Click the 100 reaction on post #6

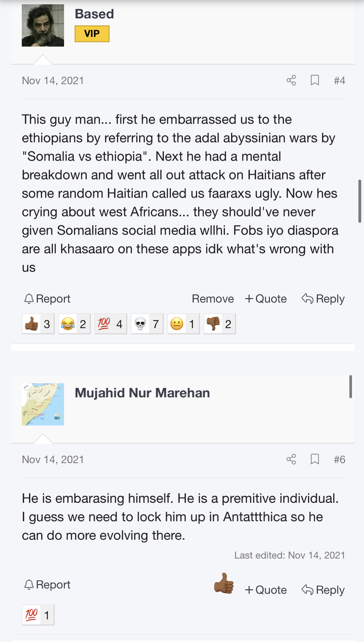[x=38, y=615]
